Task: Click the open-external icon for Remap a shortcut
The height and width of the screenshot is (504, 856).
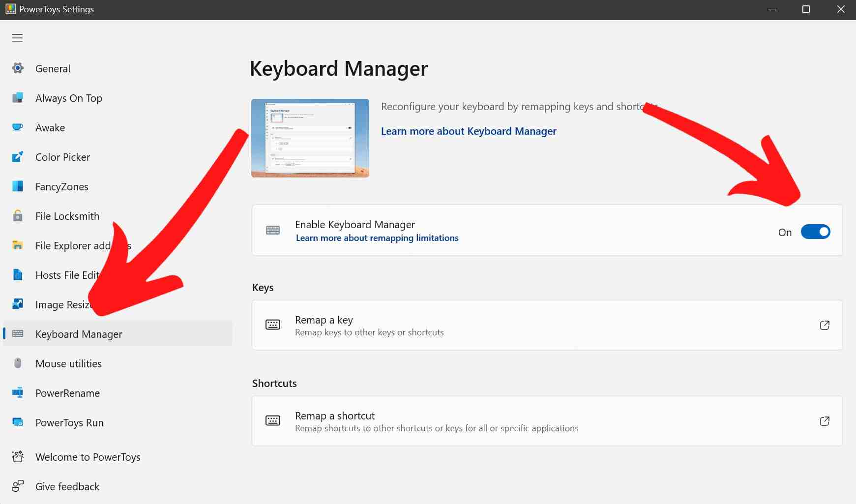Action: [x=825, y=421]
